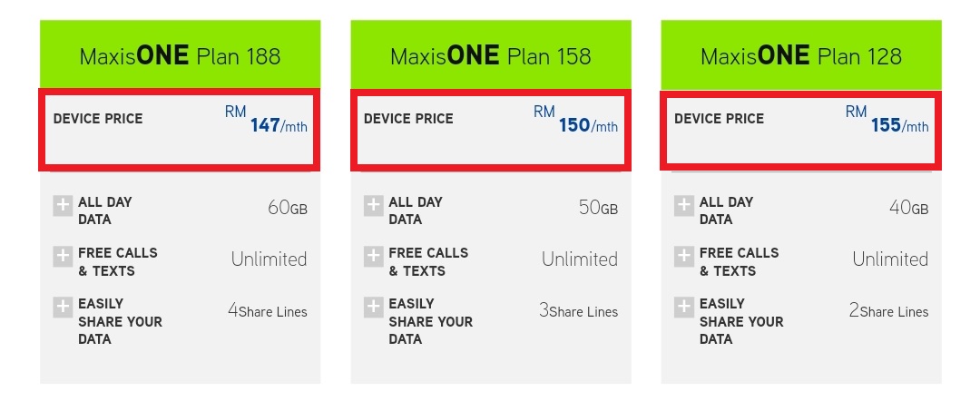Click the RM 155/mth device price
Viewport: 980px width, 401px height.
(887, 122)
